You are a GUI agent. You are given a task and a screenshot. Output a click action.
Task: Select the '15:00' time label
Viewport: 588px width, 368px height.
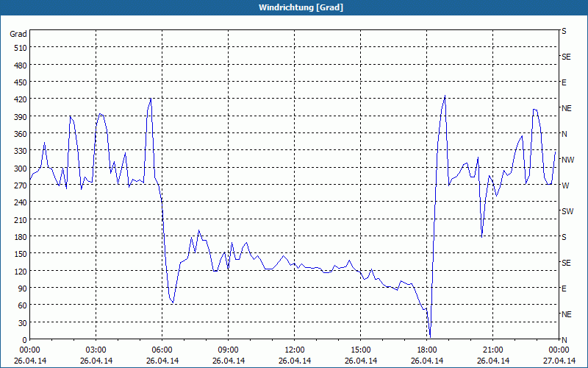[361, 350]
